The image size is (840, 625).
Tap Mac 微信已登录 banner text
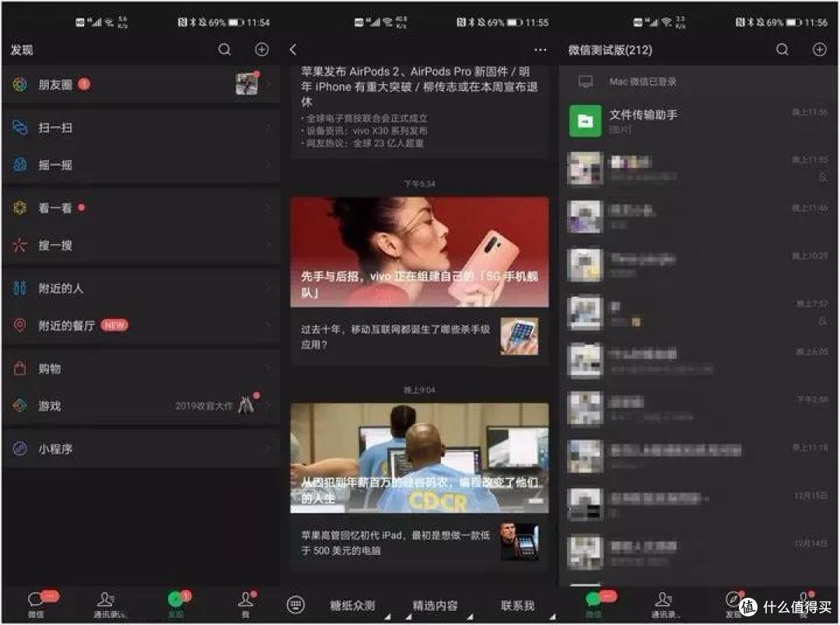point(643,82)
